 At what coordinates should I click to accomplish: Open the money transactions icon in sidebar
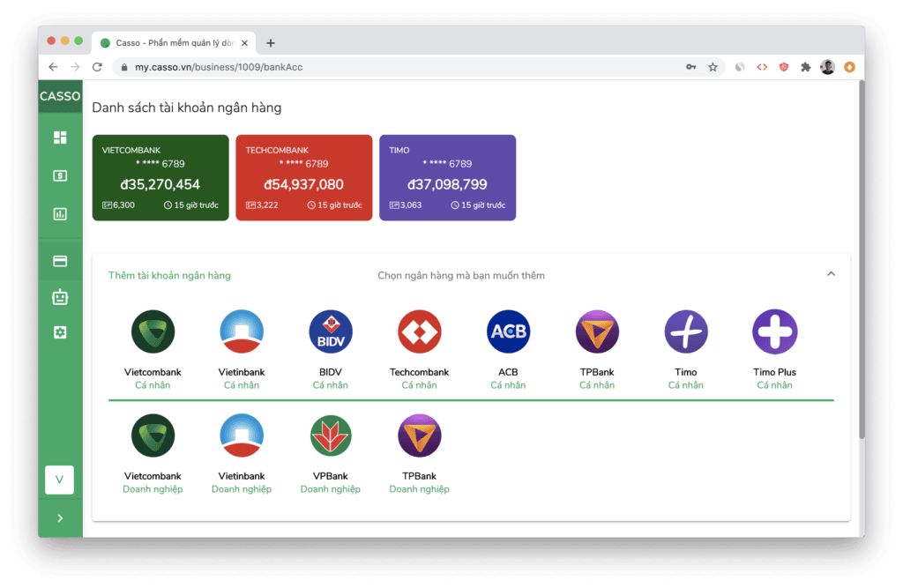(60, 175)
